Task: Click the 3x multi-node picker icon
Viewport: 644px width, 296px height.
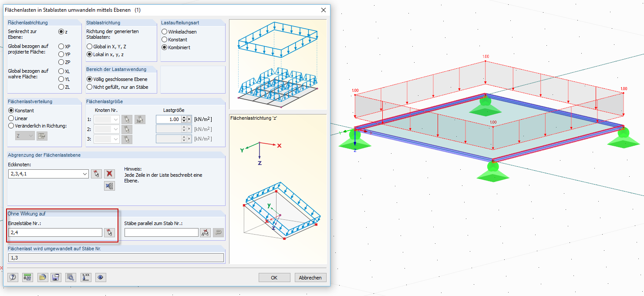Action: click(x=139, y=119)
